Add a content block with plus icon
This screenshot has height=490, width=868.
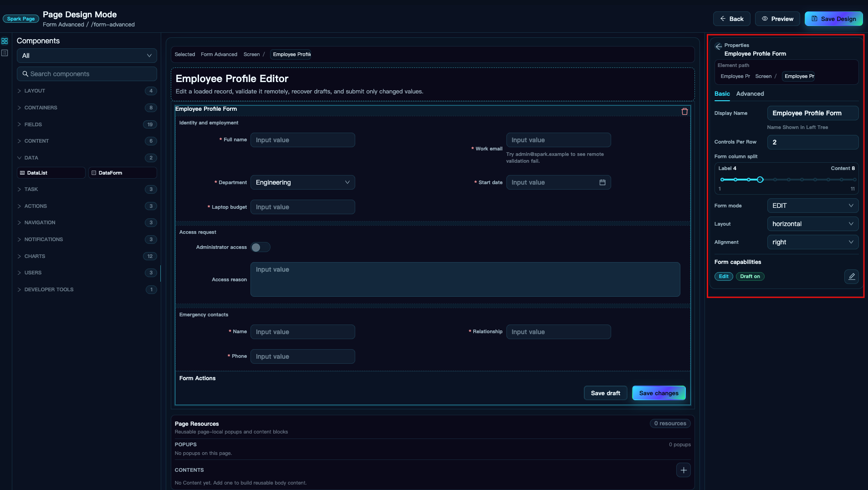coord(684,470)
